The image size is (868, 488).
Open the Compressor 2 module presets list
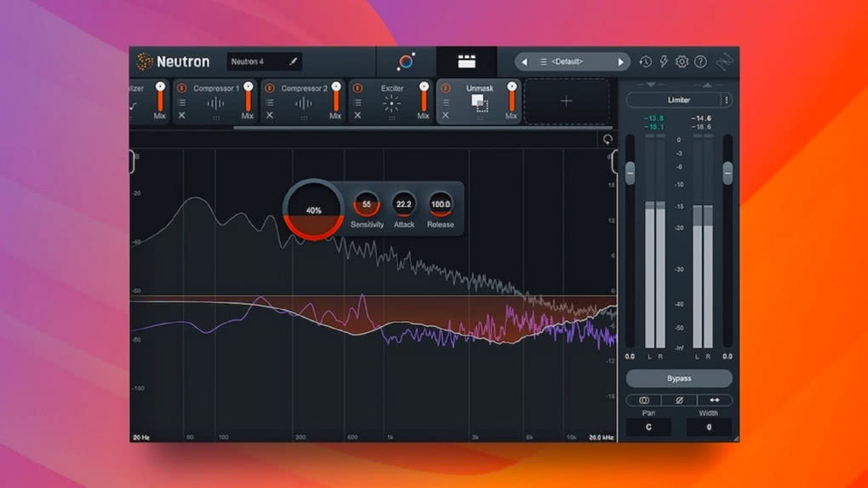pos(270,102)
